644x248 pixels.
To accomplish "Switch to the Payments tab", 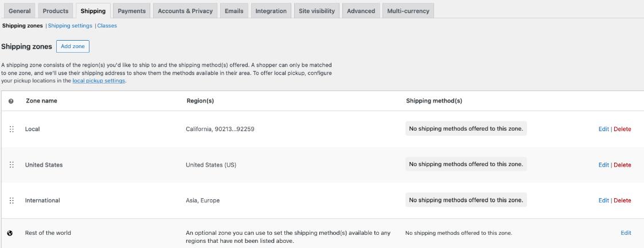I will 131,11.
